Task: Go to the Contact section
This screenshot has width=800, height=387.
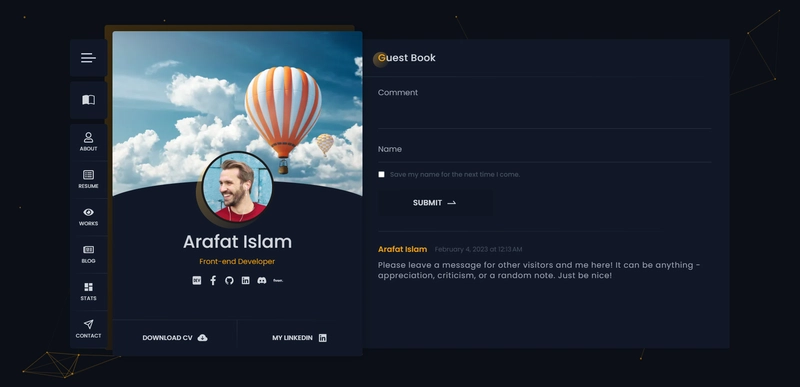Action: (x=88, y=329)
